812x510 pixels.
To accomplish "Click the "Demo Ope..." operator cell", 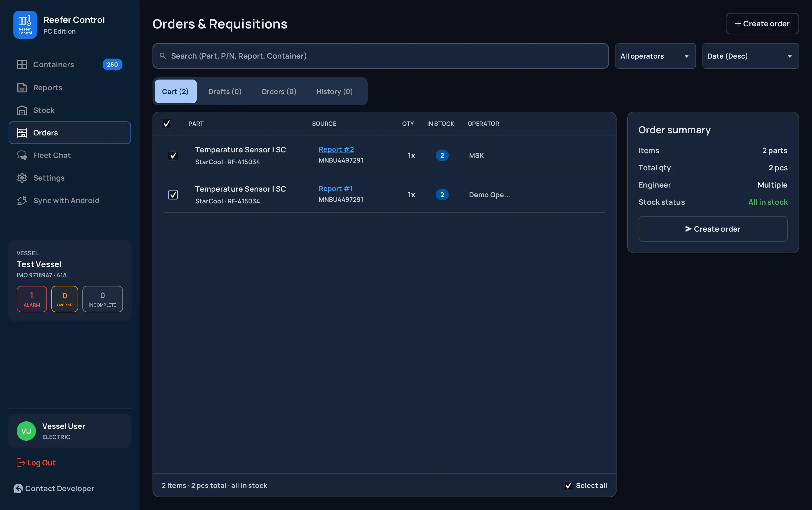I will tap(490, 195).
